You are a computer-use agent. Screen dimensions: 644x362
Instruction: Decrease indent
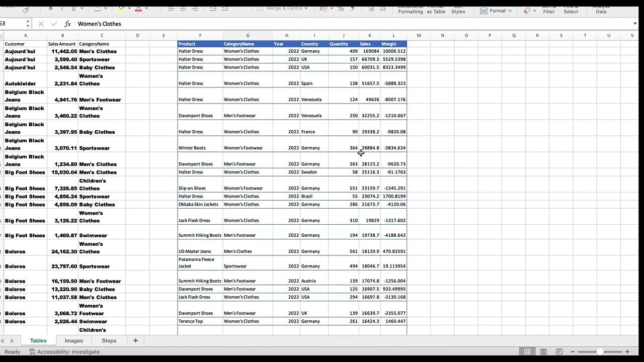213,9
